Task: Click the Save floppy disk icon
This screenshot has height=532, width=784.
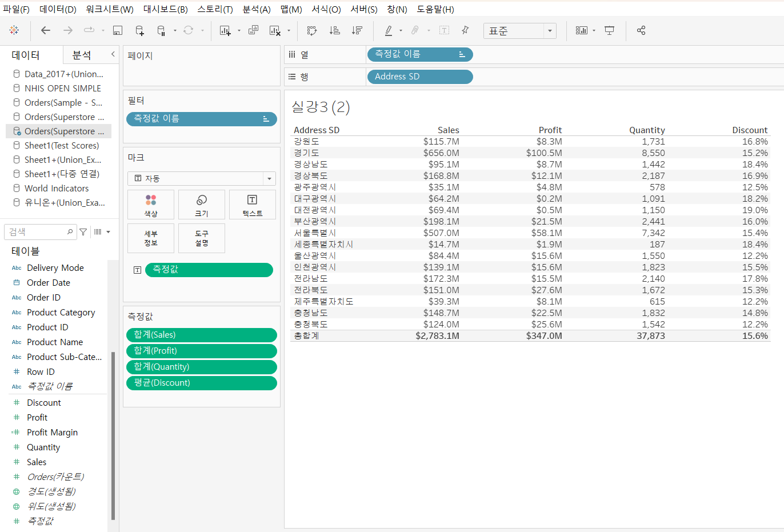Action: [118, 30]
